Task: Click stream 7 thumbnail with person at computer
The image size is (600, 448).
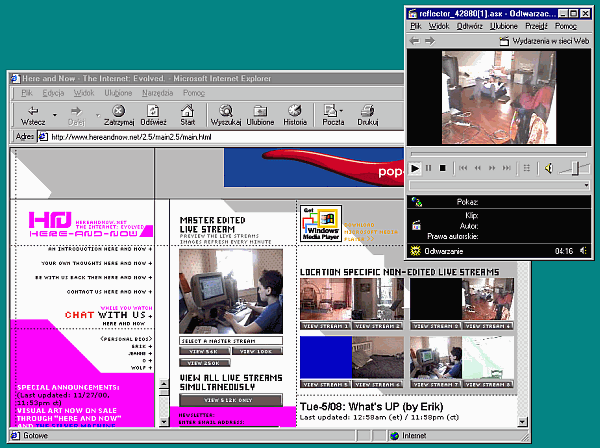Action: (436, 358)
